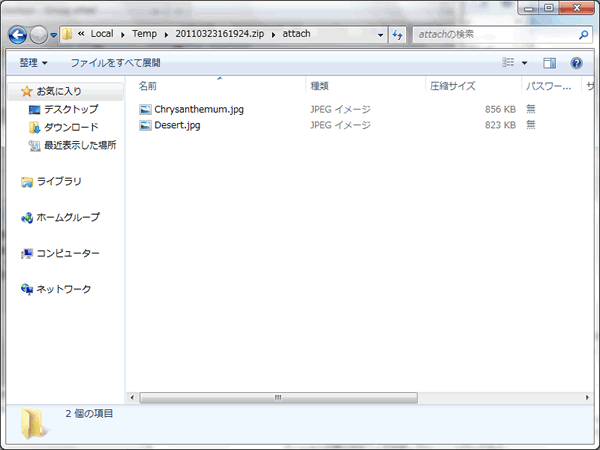This screenshot has width=600, height=450.
Task: Click the horizontal scrollbar thumb
Action: tap(277, 396)
